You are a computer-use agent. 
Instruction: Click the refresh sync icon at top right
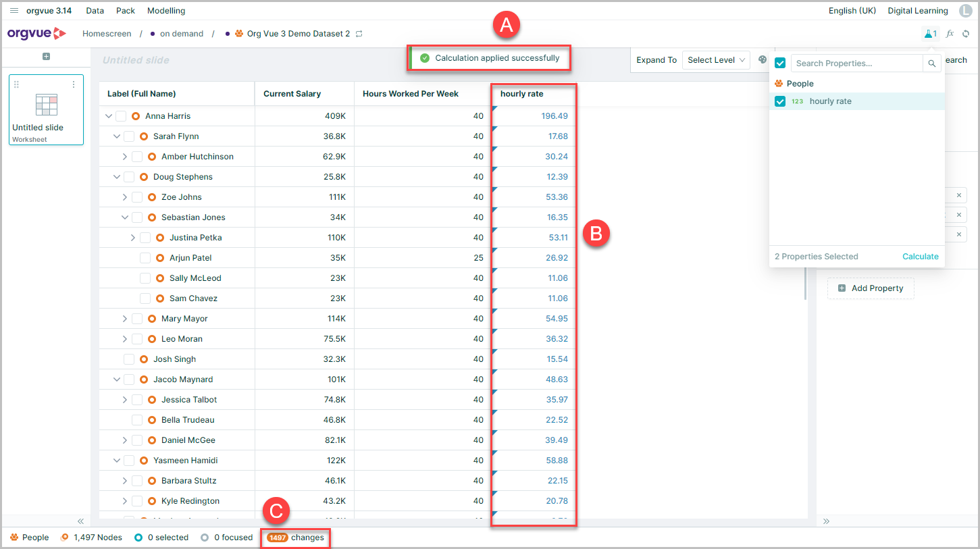[966, 34]
